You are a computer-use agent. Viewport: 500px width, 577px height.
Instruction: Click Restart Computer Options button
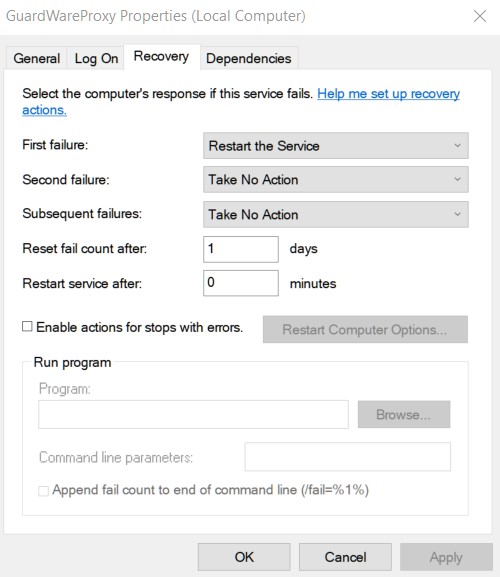(x=365, y=329)
